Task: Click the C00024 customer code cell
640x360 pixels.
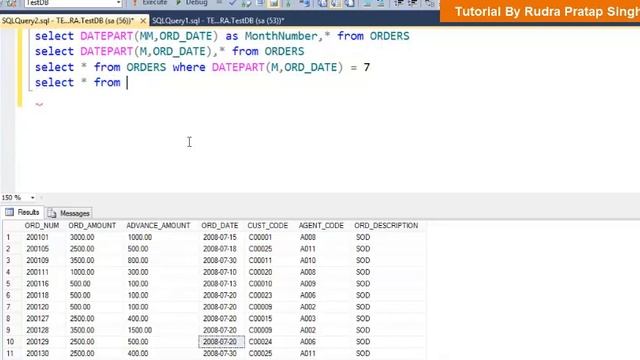Action: click(260, 342)
